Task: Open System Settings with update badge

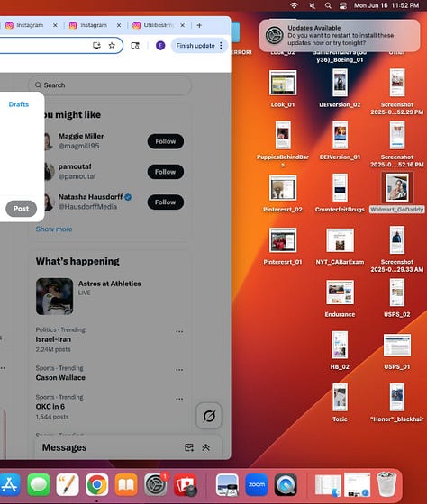Action: point(156,484)
